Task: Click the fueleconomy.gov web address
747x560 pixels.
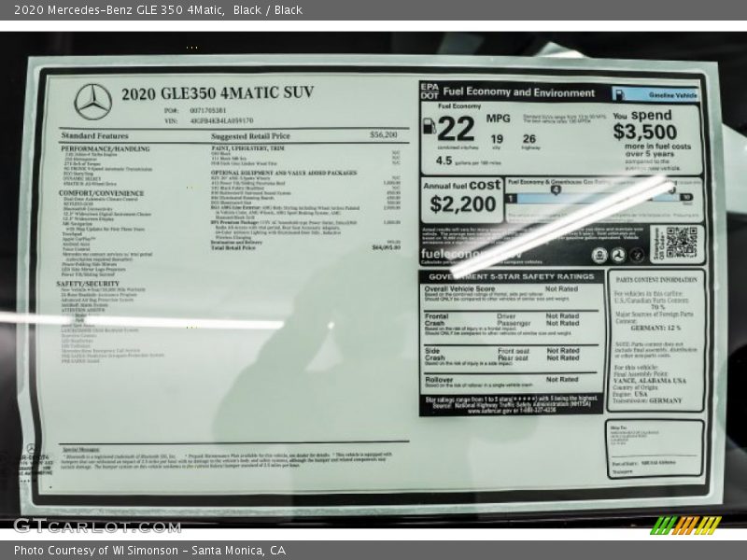Action: pos(472,254)
